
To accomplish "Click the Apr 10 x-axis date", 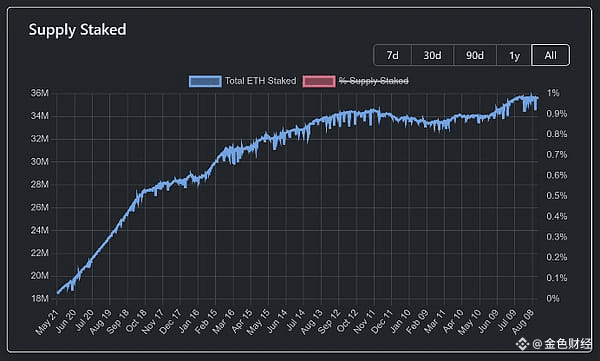I will tap(453, 322).
